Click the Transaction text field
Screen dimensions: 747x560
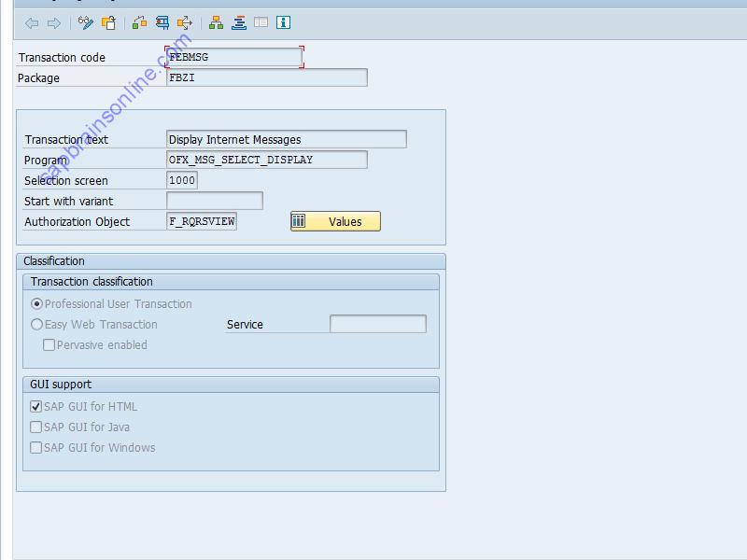(287, 139)
